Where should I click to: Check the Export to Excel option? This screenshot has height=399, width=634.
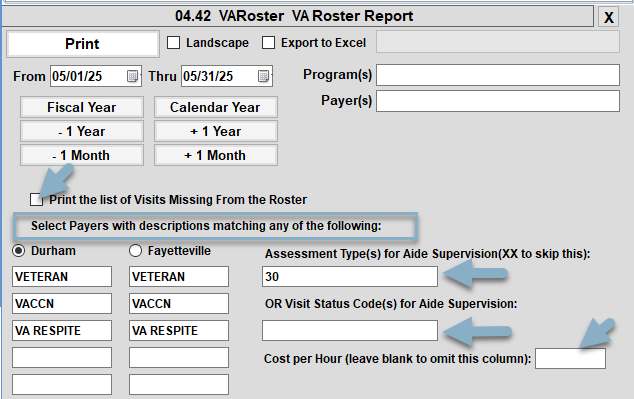(268, 42)
